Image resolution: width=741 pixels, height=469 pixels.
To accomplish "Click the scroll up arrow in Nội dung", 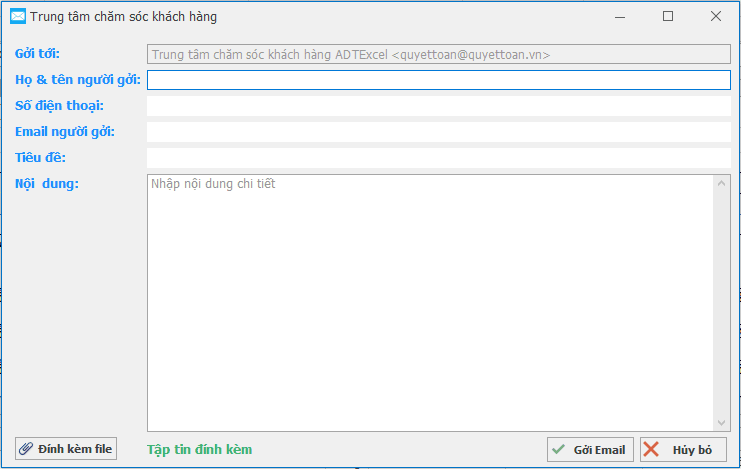I will pyautogui.click(x=722, y=183).
